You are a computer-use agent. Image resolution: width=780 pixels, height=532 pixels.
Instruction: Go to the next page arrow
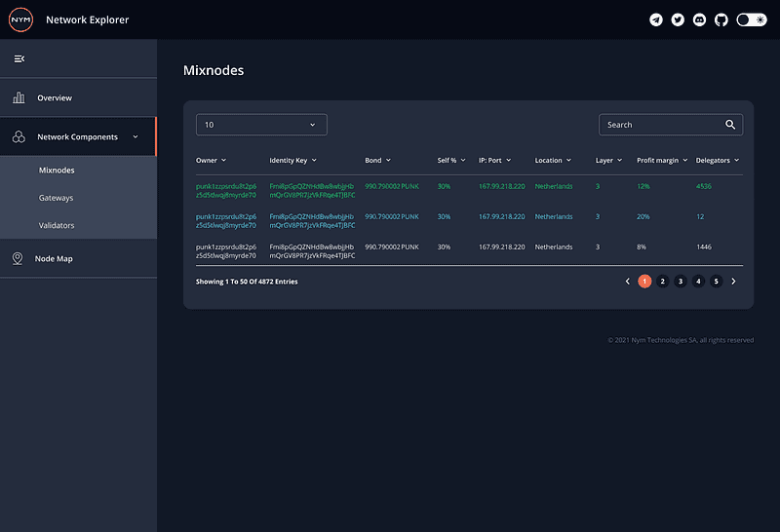pyautogui.click(x=733, y=281)
